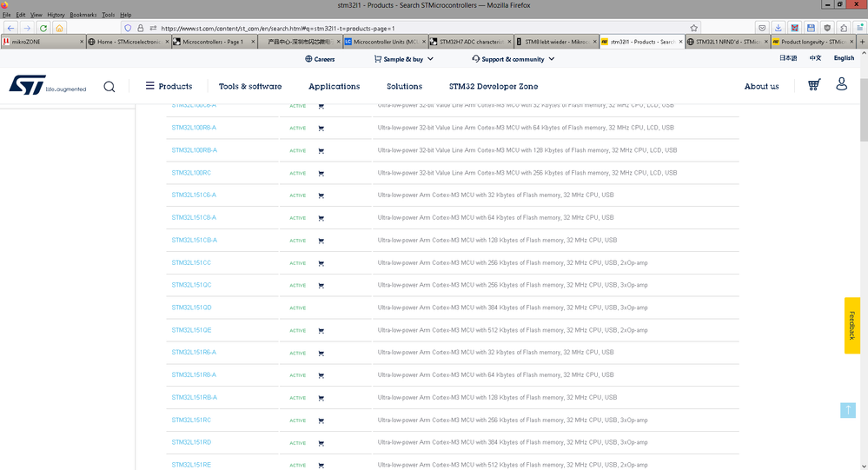Open the Applications menu
Viewport: 868px width, 470px height.
coord(335,86)
